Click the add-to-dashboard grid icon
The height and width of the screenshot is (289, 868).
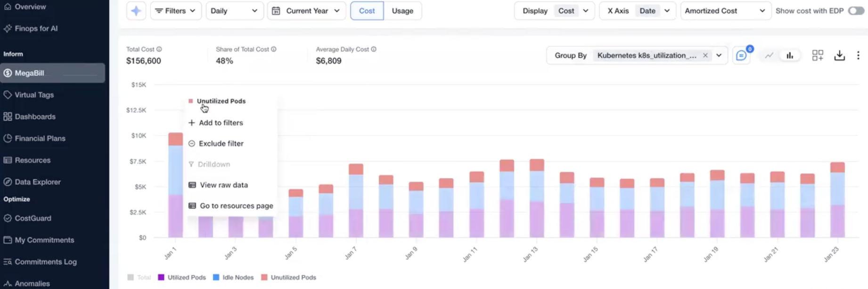[x=818, y=56]
